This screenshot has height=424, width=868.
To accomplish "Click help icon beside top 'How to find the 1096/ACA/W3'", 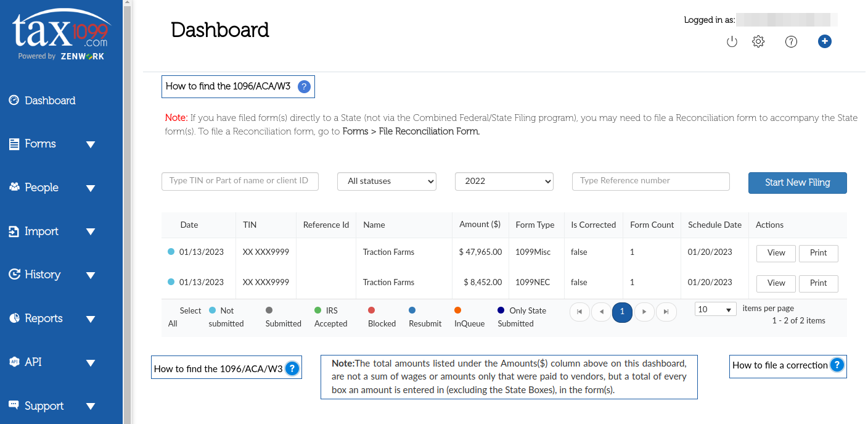I will point(304,86).
